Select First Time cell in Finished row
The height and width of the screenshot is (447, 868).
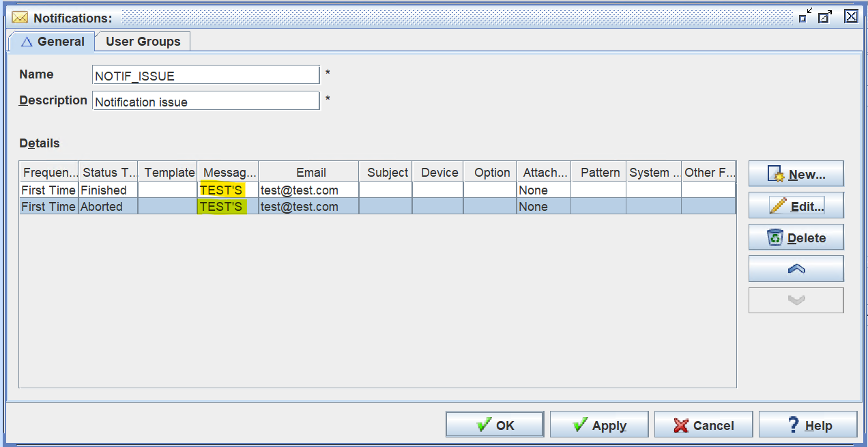49,190
